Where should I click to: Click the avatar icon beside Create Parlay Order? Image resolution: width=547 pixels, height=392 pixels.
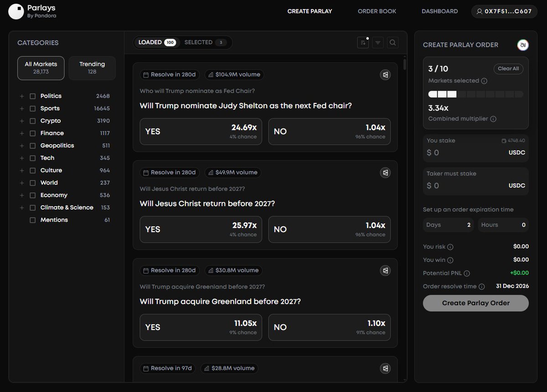click(523, 45)
